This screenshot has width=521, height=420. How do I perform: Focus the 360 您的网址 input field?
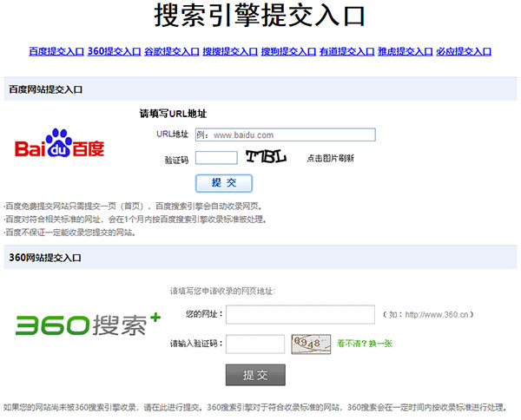pos(300,314)
